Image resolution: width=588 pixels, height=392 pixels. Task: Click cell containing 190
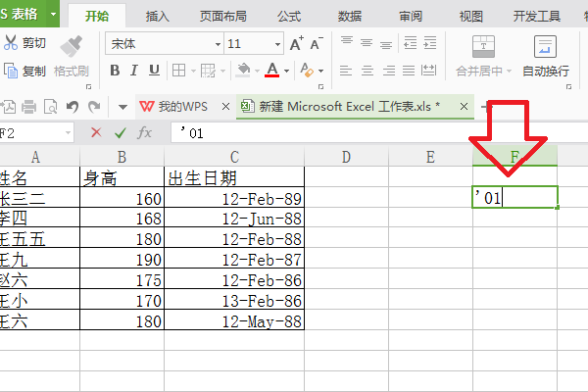(x=122, y=259)
